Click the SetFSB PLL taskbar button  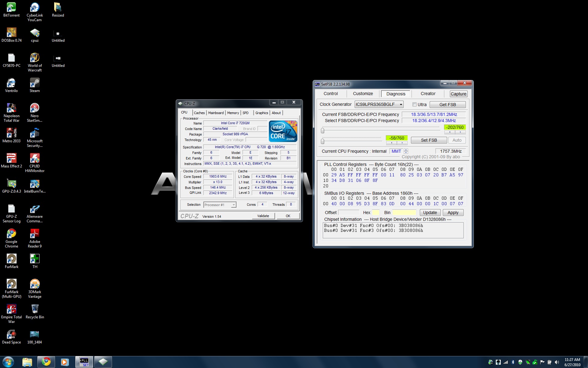(84, 362)
